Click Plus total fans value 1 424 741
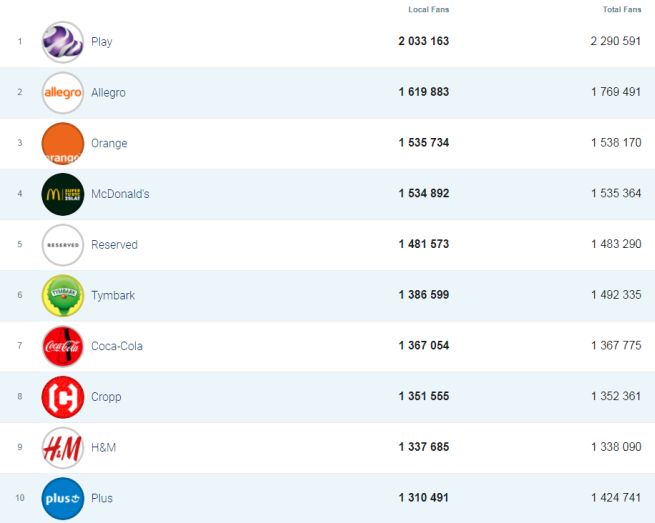The image size is (655, 523). coord(616,499)
